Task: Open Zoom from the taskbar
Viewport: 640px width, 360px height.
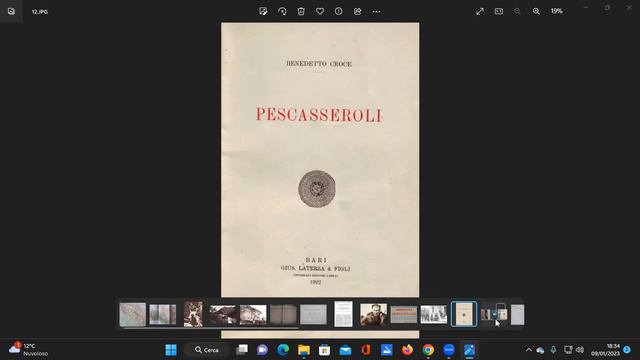Action: pos(449,350)
